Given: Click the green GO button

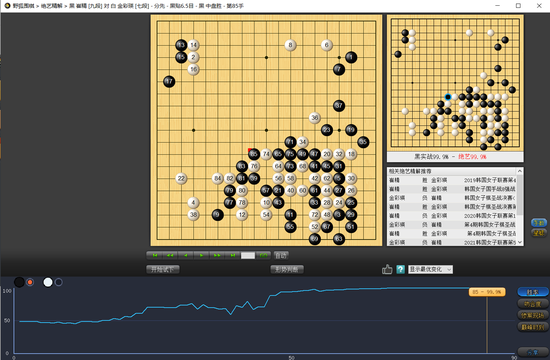Looking at the screenshot, I should click(x=263, y=255).
